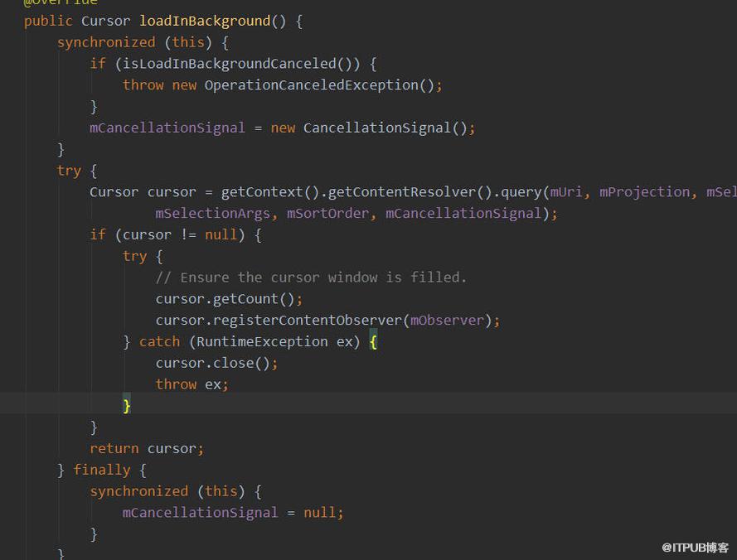The image size is (737, 560).
Task: Click the mProjection argument
Action: pyautogui.click(x=644, y=191)
